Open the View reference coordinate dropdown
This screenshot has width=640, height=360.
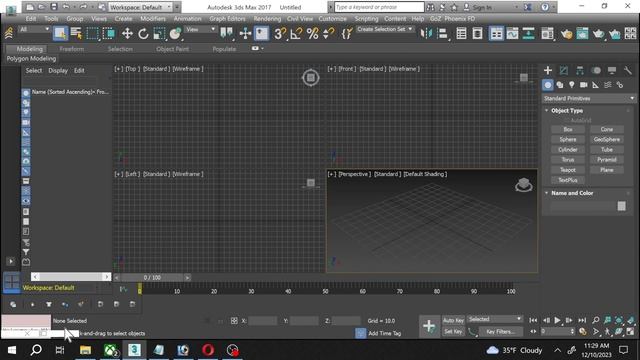tap(200, 29)
